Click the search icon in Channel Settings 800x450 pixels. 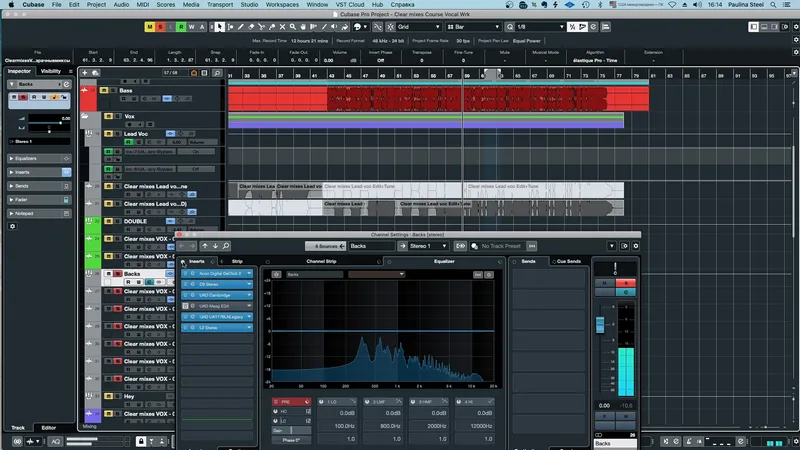pyautogui.click(x=226, y=246)
